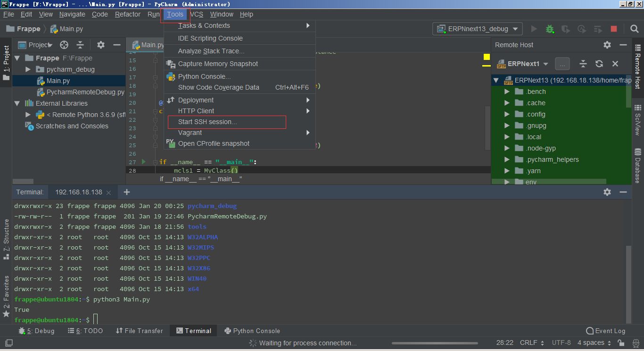This screenshot has width=644, height=351.
Task: Open Remote Host panel settings gear
Action: click(x=607, y=45)
